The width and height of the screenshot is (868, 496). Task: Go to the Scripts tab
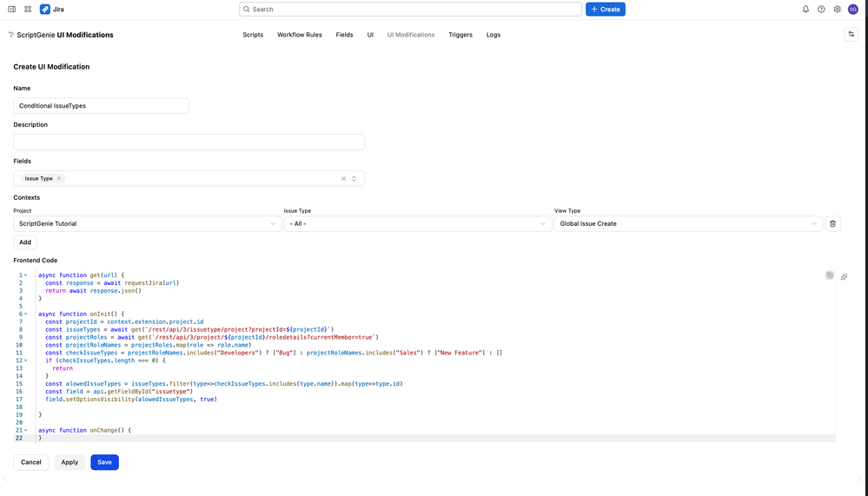(x=253, y=35)
